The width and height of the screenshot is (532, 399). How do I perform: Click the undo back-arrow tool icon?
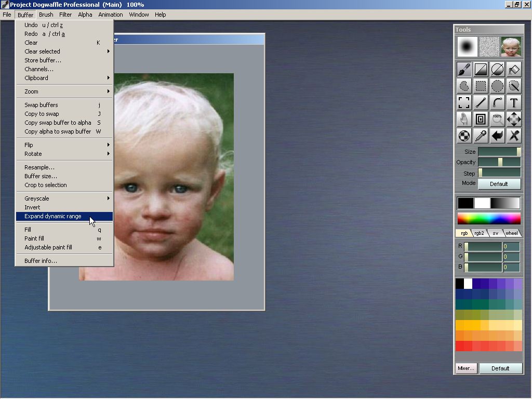point(497,136)
